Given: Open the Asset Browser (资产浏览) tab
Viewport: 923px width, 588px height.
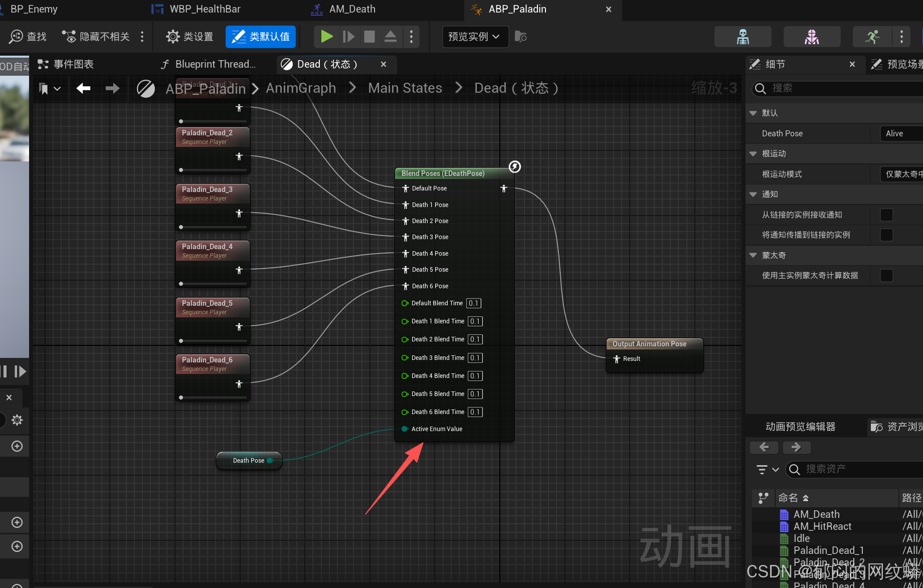Looking at the screenshot, I should 896,427.
